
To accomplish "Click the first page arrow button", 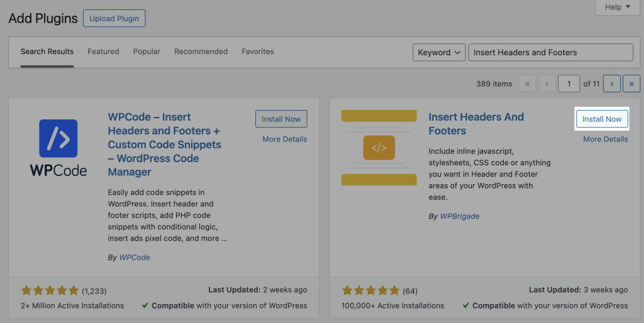I will click(x=527, y=84).
